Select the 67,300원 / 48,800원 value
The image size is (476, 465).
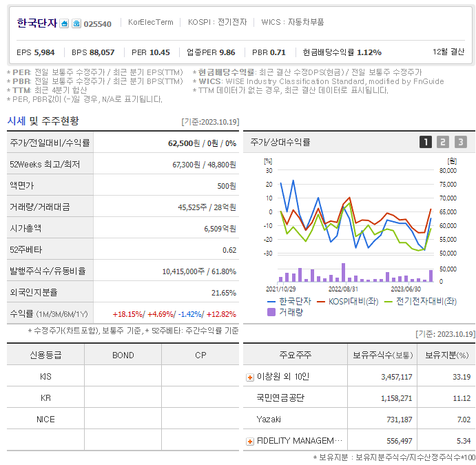pos(204,165)
